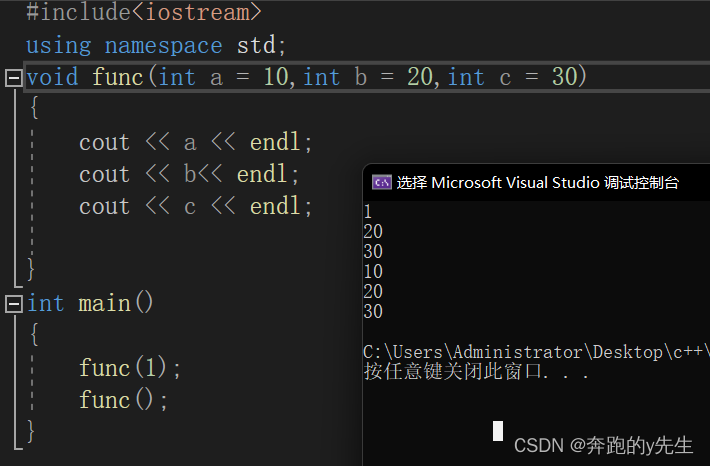Click the func(); call in main
Image resolution: width=710 pixels, height=466 pixels.
pyautogui.click(x=124, y=400)
